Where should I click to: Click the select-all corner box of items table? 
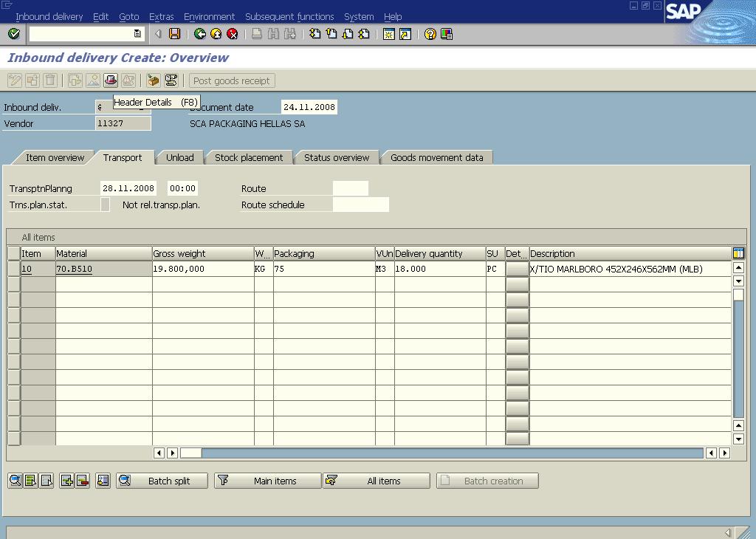[14, 253]
